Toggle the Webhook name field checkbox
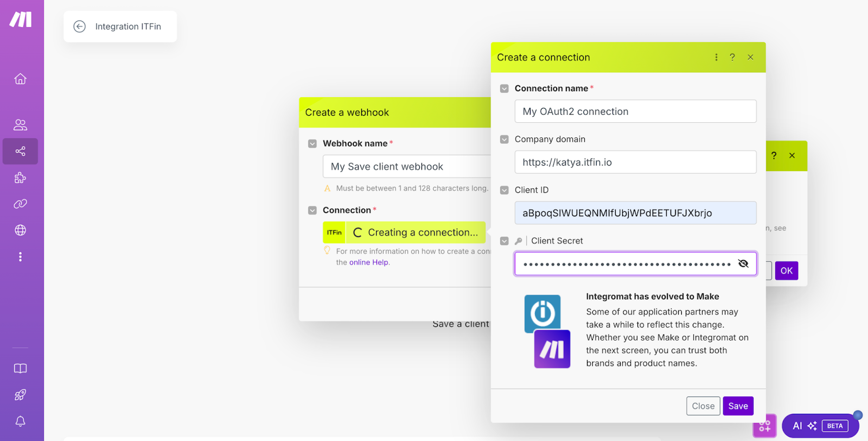868x441 pixels. pos(312,144)
